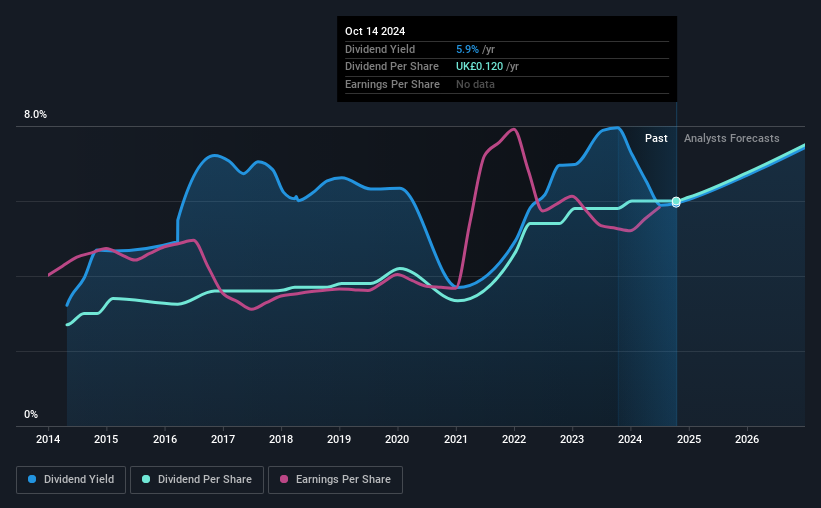Click the 8.0% y-axis label

tap(36, 115)
